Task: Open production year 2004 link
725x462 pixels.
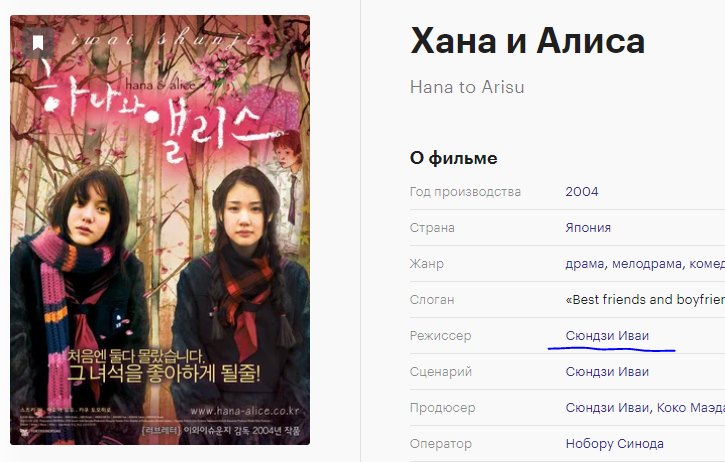Action: click(x=582, y=191)
